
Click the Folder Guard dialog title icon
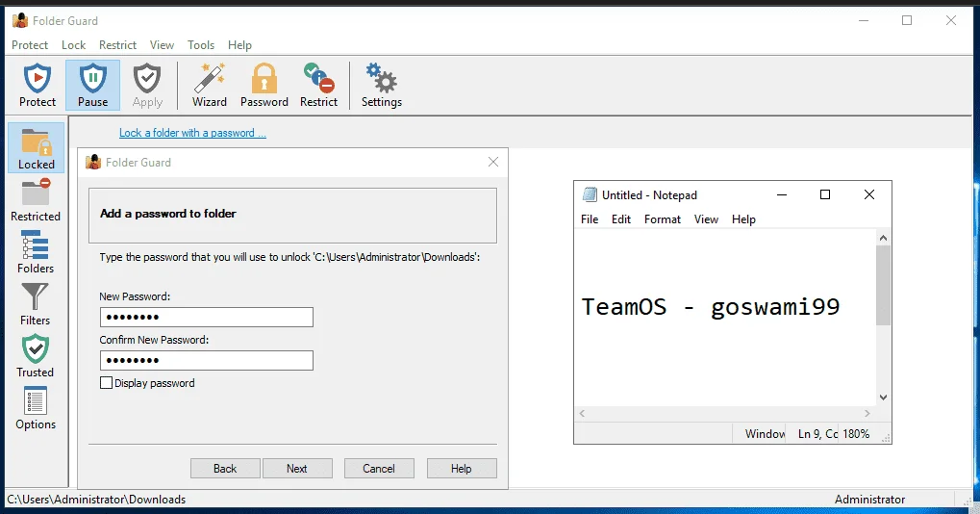(x=93, y=162)
